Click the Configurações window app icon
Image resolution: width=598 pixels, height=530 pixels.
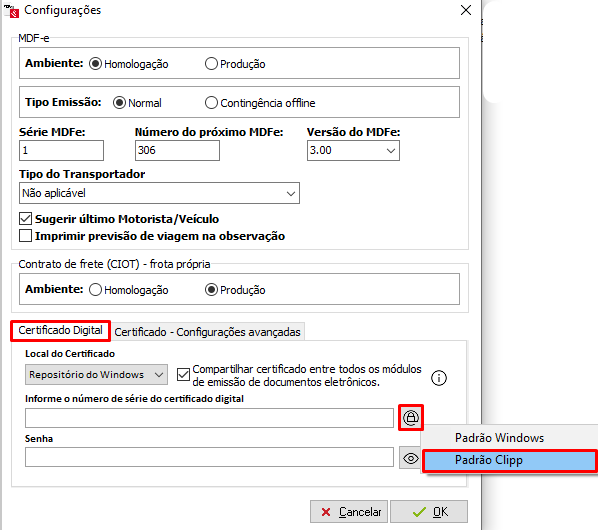click(x=11, y=11)
